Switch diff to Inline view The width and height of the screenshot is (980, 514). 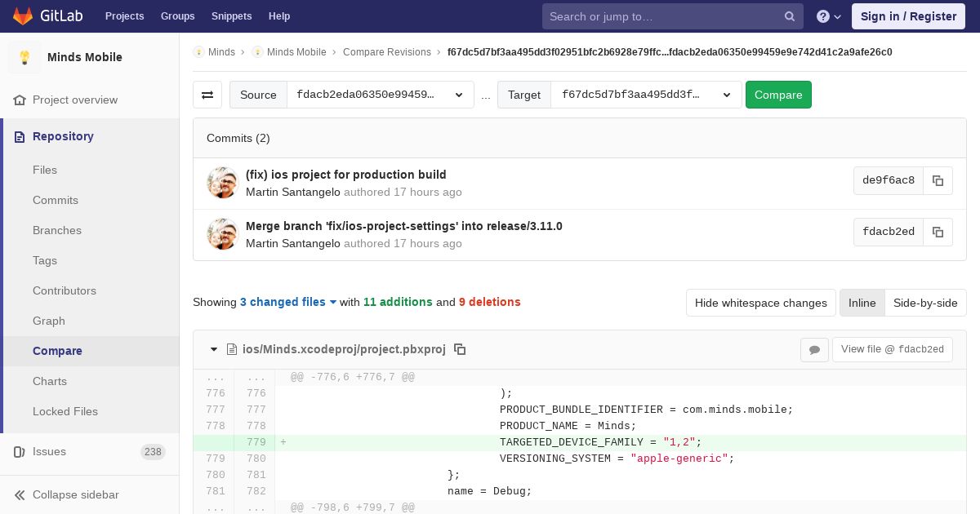point(862,303)
